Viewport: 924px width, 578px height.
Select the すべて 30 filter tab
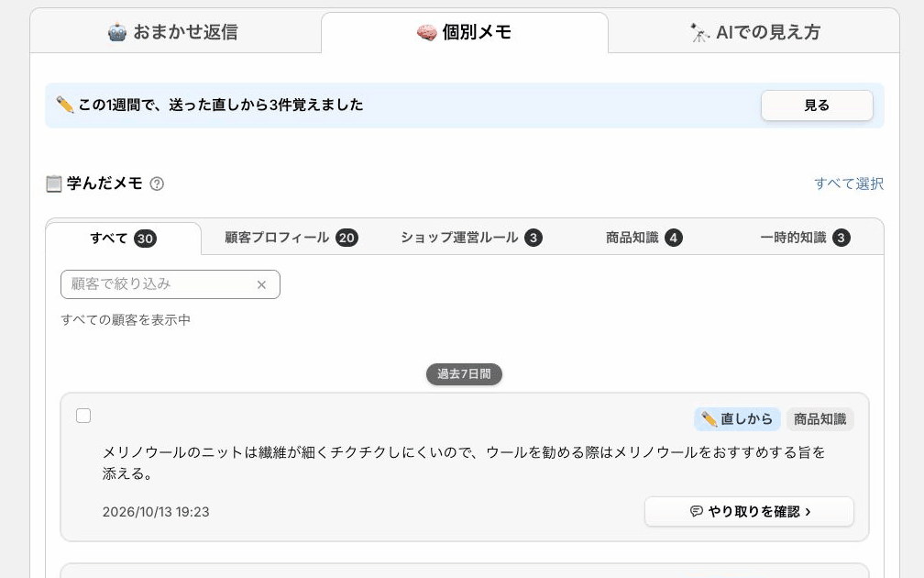123,239
